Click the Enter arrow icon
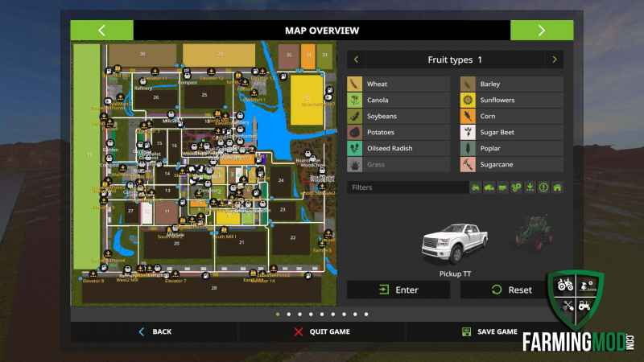Screen dimensions: 644x362 click(x=384, y=290)
